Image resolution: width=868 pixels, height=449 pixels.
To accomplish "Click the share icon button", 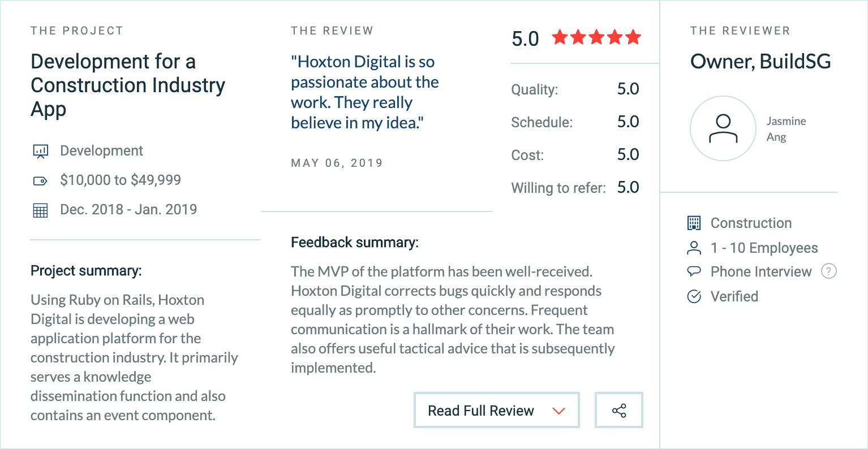I will coord(619,410).
